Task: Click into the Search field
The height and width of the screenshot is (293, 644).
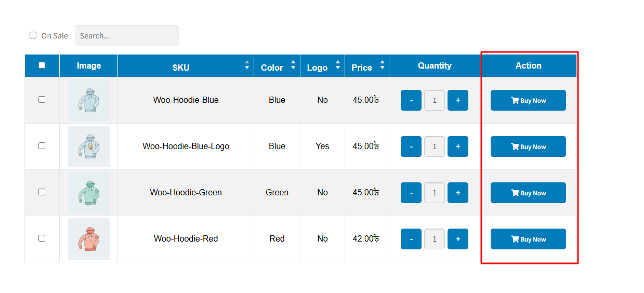Action: [x=127, y=36]
